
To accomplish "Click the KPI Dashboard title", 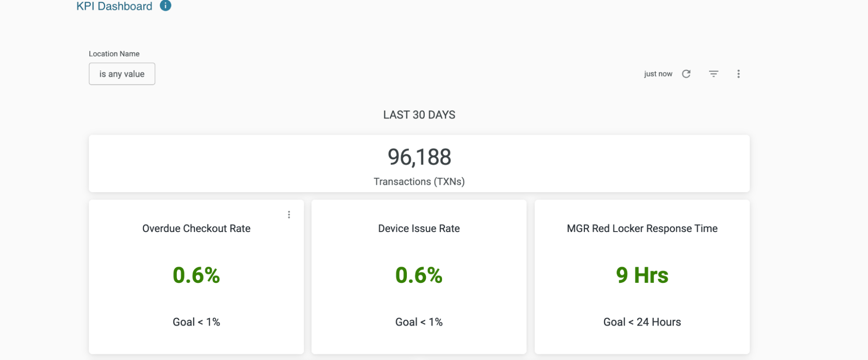I will pyautogui.click(x=114, y=6).
